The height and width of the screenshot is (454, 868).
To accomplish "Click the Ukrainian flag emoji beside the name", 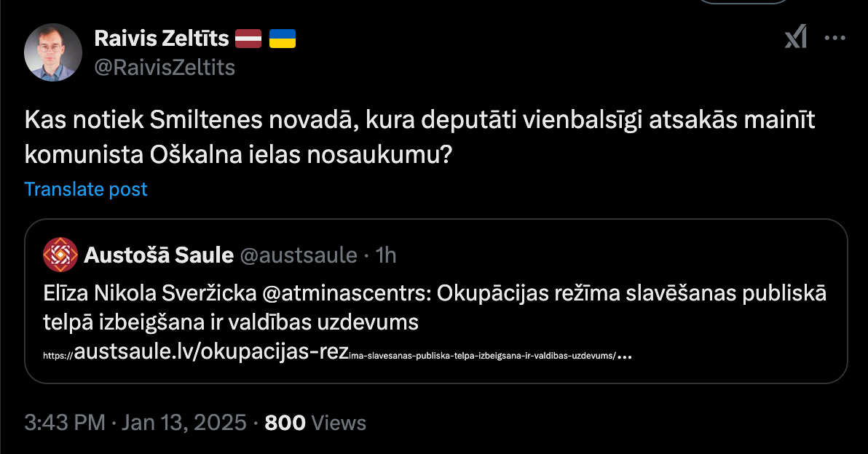I will point(281,37).
